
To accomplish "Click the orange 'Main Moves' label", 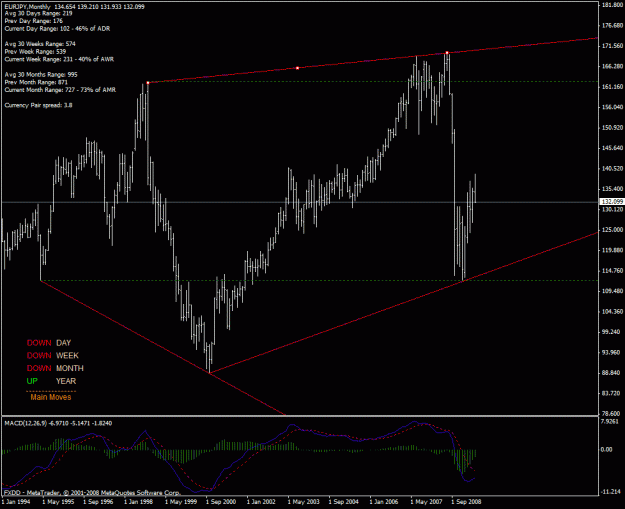I will pos(51,397).
